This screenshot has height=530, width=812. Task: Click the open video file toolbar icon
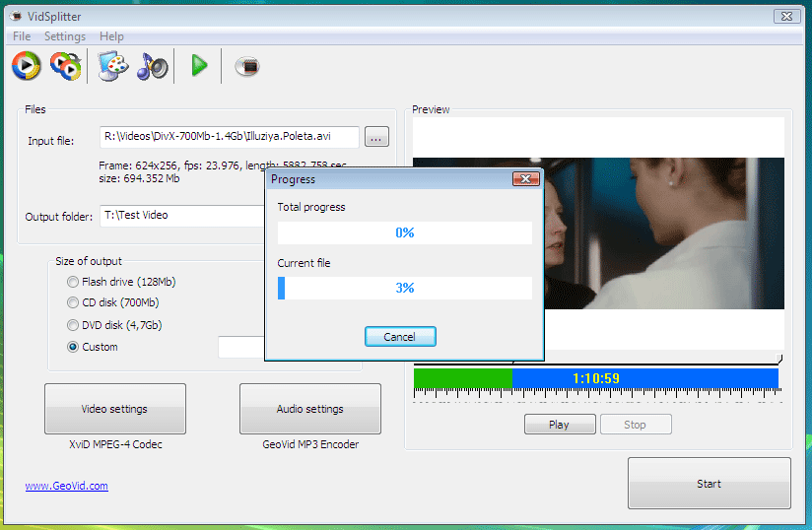click(26, 66)
